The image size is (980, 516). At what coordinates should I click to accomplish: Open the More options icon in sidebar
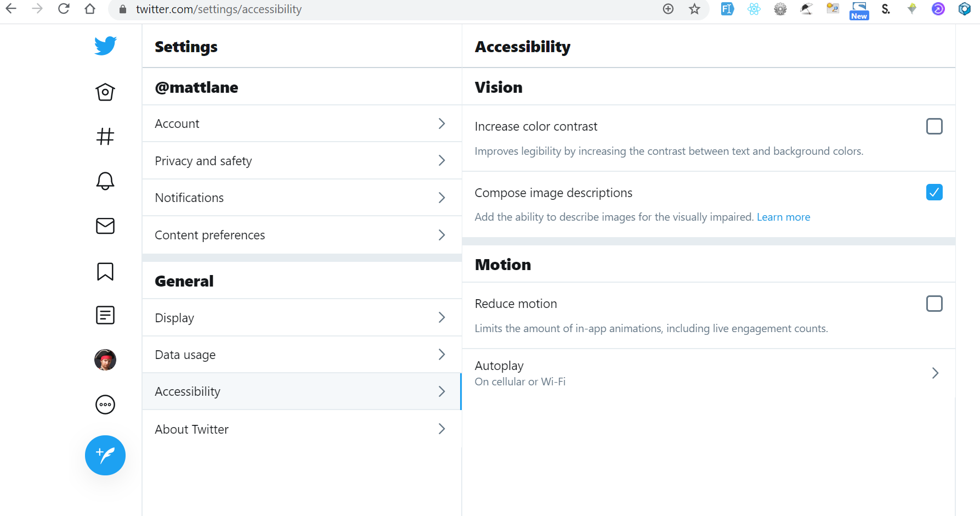pyautogui.click(x=105, y=405)
